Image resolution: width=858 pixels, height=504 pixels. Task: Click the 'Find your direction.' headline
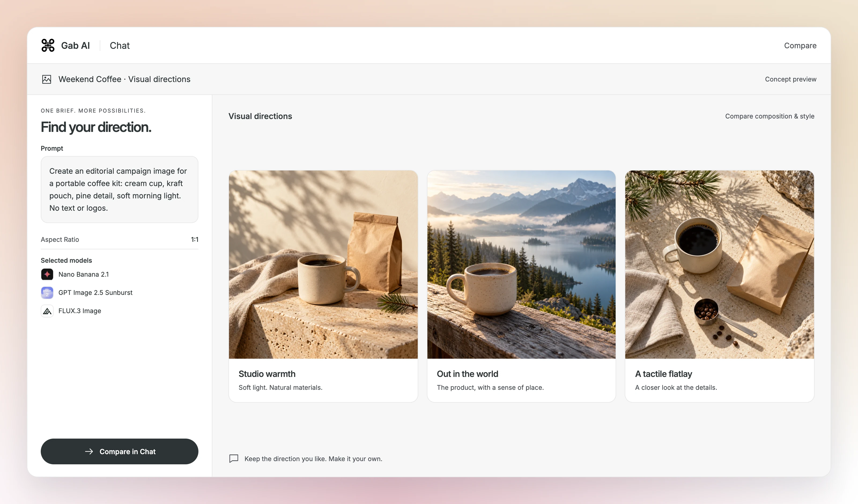click(x=96, y=127)
